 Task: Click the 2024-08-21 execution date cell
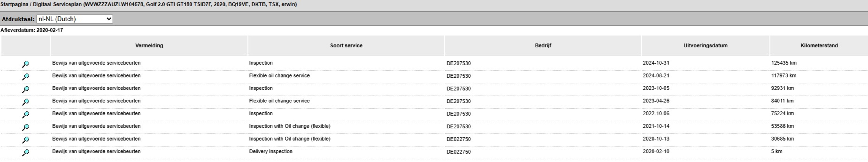tap(656, 76)
